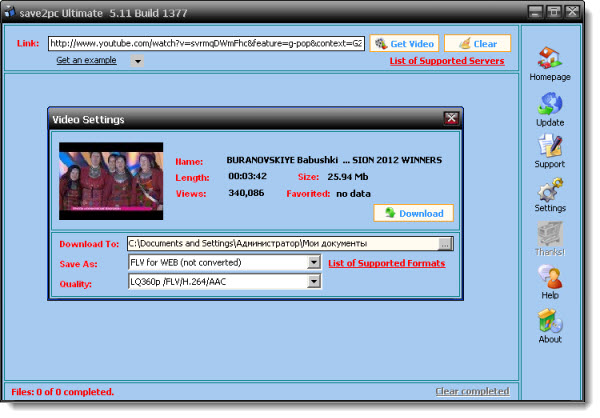Click the browse folder ellipsis button
Image resolution: width=600 pixels, height=418 pixels.
pos(445,243)
